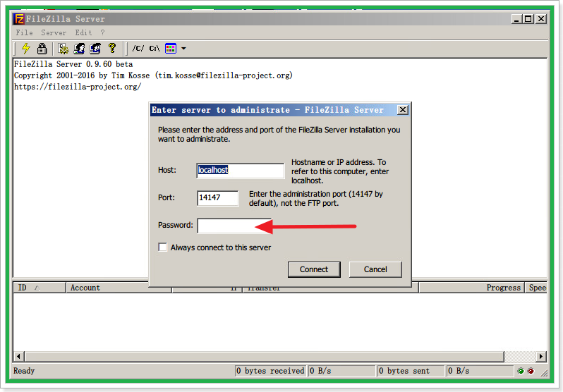Viewport: 563px width, 392px height.
Task: Click the FileZilla title bar logo icon
Action: 18,18
